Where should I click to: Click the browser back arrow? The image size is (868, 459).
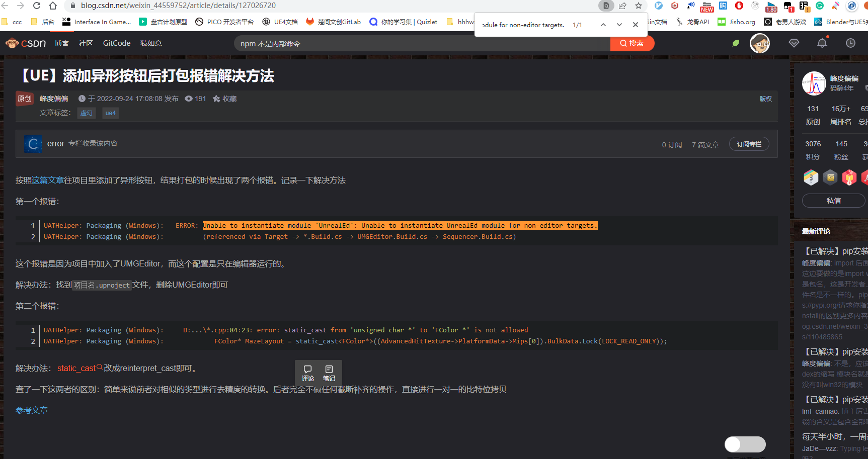click(x=5, y=6)
